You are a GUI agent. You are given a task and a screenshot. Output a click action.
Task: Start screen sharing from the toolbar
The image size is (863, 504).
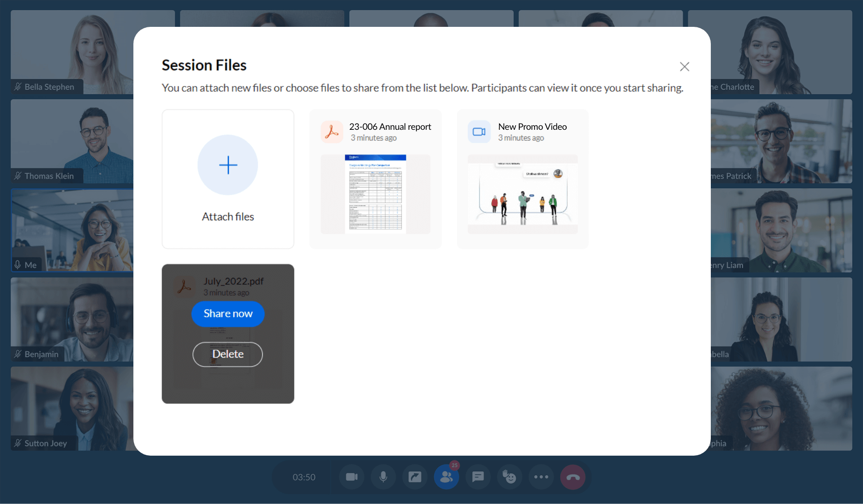[x=414, y=477]
